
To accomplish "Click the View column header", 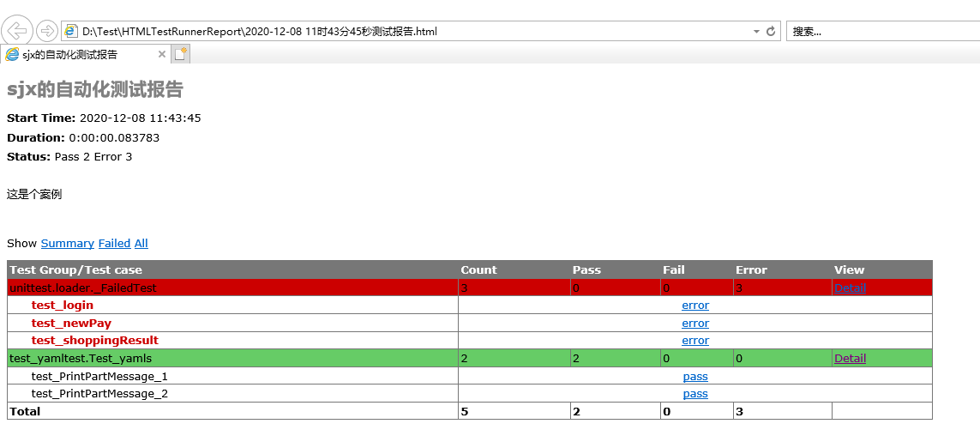I will tap(849, 269).
